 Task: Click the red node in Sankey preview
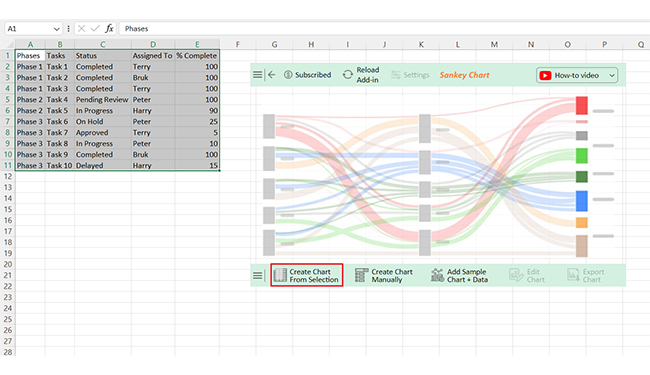(x=582, y=106)
